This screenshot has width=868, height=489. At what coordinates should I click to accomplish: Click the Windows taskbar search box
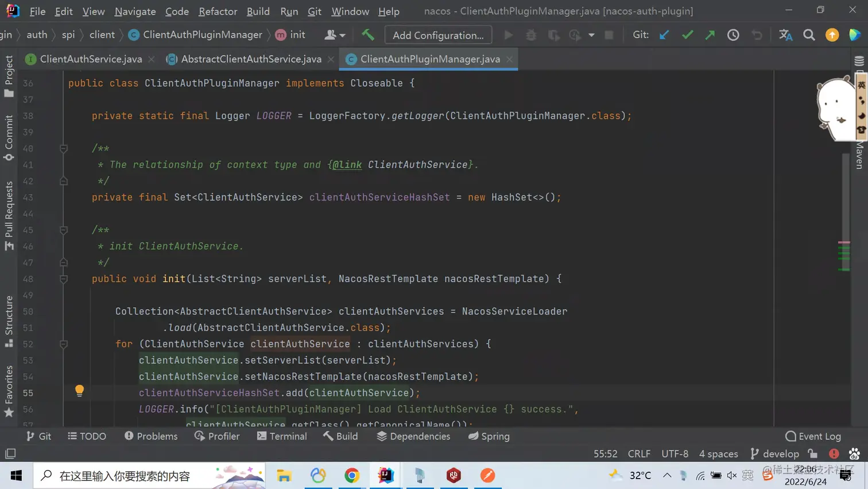[149, 476]
